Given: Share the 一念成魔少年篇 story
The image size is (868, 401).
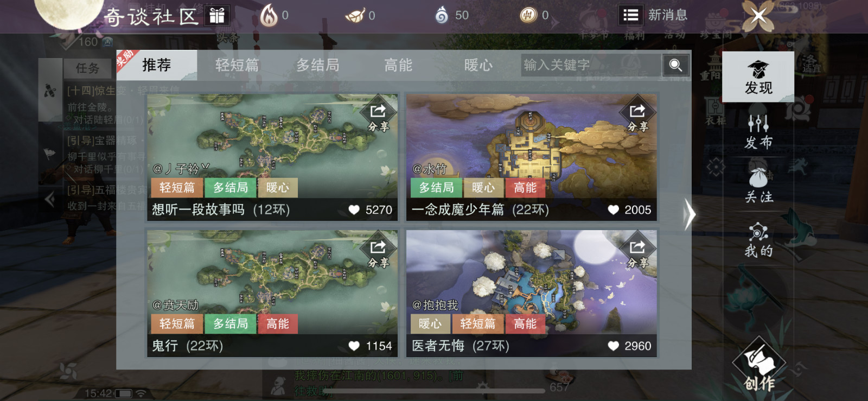Looking at the screenshot, I should point(637,117).
